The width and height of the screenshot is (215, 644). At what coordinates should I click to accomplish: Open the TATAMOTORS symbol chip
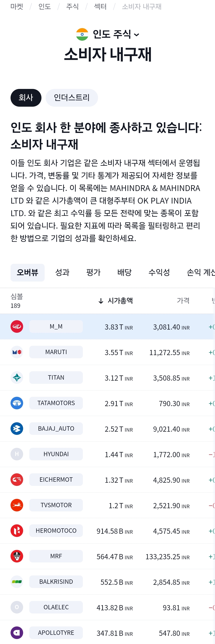56,403
